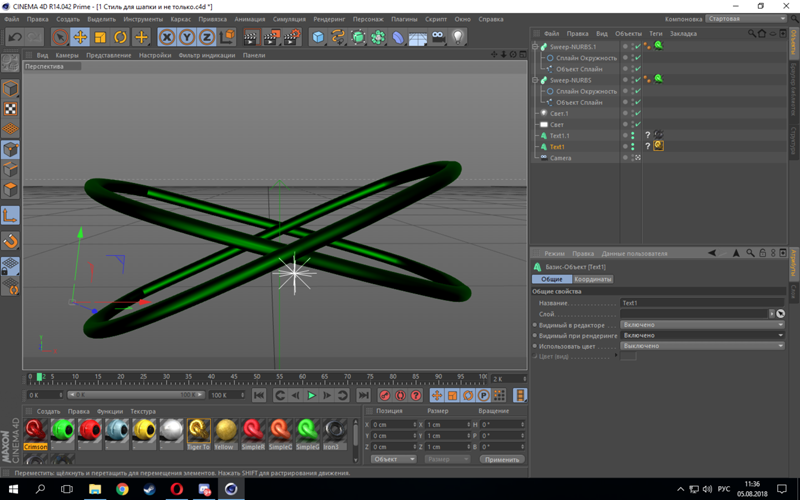The image size is (800, 500).
Task: Click the light bulb icon in toolbar
Action: (x=458, y=37)
